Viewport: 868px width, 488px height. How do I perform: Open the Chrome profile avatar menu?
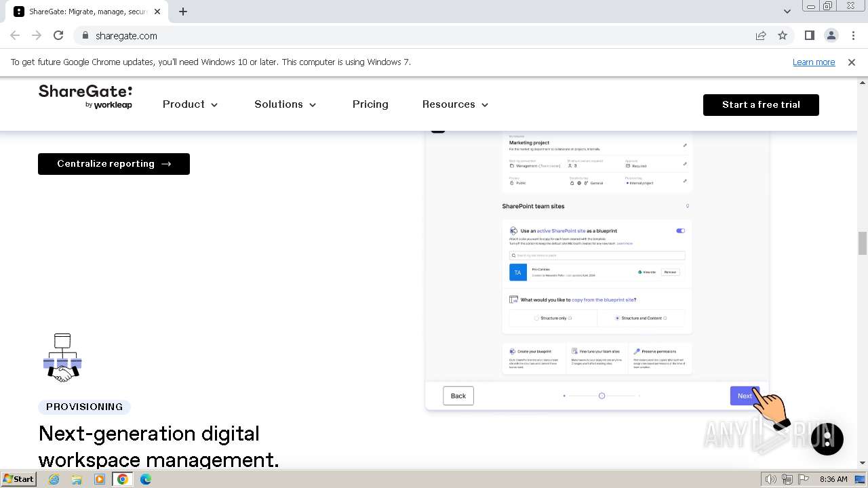pos(831,35)
